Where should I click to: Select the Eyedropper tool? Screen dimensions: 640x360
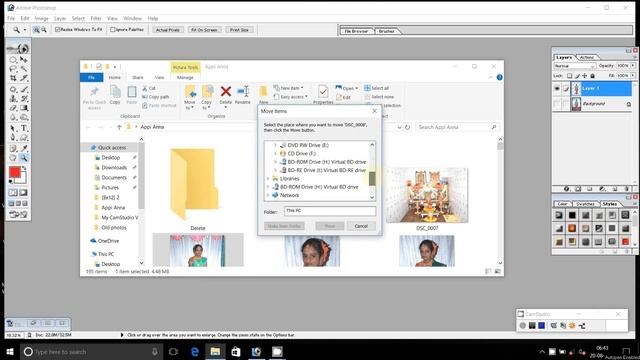(24, 148)
